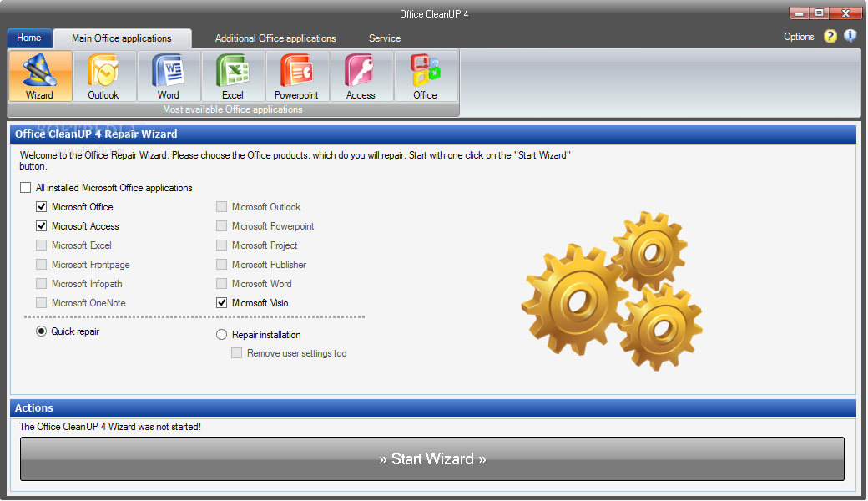This screenshot has height=501, width=868.
Task: Toggle the Microsoft Outlook checkbox
Action: 221,207
